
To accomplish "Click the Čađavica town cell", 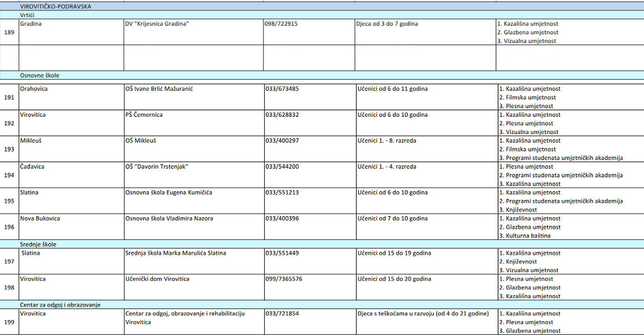I will point(71,175).
